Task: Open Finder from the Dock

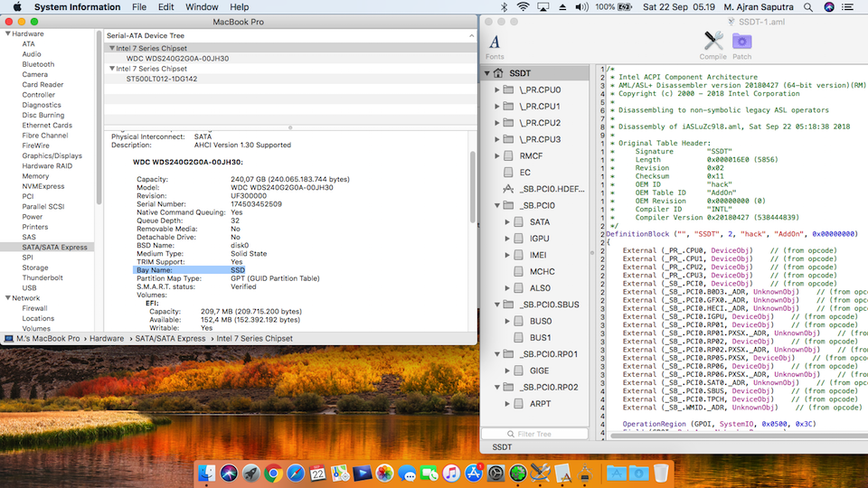Action: point(206,473)
